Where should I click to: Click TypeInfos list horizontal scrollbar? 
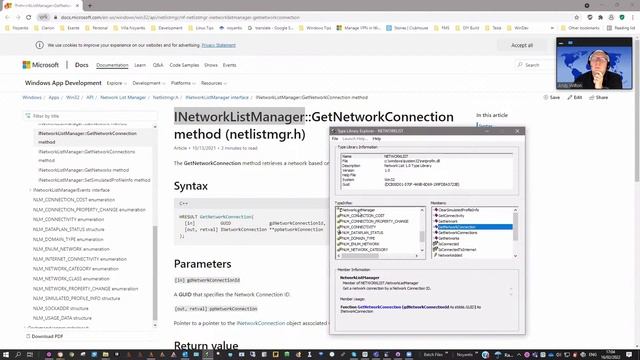(359, 256)
